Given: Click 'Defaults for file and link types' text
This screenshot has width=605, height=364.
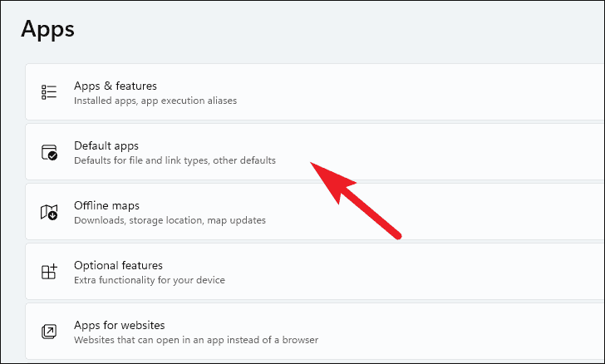Looking at the screenshot, I should pyautogui.click(x=141, y=160).
